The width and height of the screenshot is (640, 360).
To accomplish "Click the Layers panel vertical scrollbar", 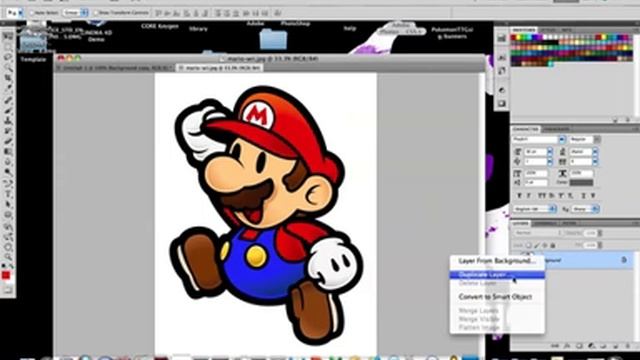I will [636, 296].
